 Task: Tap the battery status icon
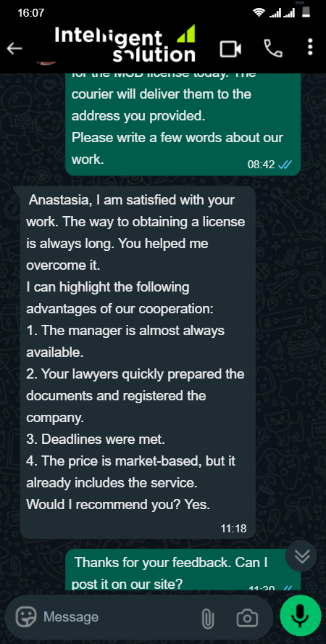coord(305,11)
